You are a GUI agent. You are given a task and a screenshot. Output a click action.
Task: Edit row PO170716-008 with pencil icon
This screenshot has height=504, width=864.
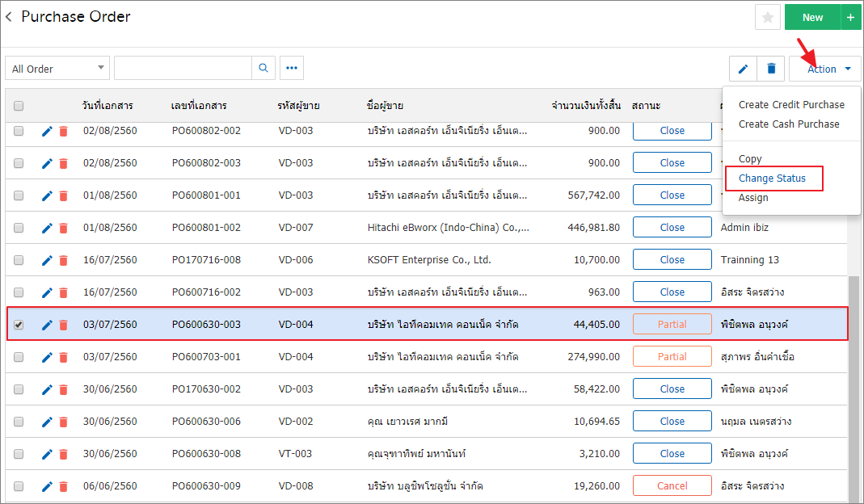pyautogui.click(x=47, y=260)
